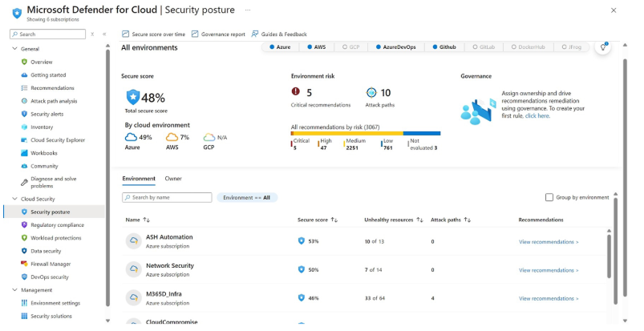Open the Community icon
Image resolution: width=644 pixels, height=331 pixels.
click(24, 167)
